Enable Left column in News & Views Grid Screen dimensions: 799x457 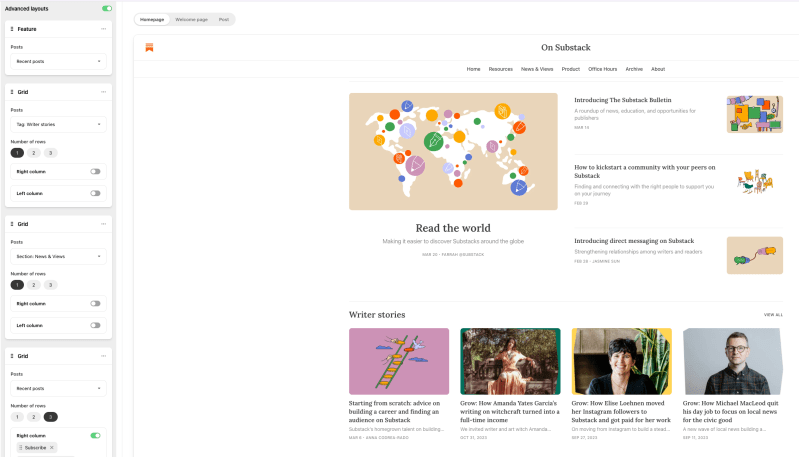95,326
